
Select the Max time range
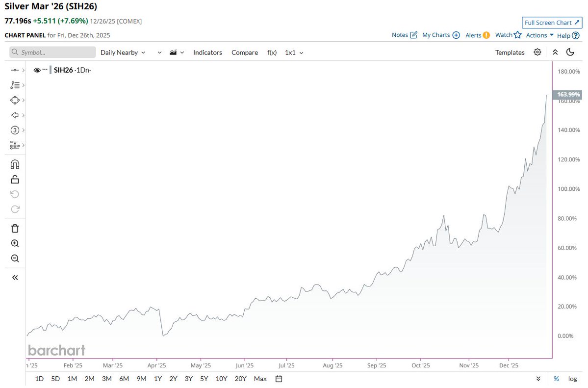(x=260, y=379)
